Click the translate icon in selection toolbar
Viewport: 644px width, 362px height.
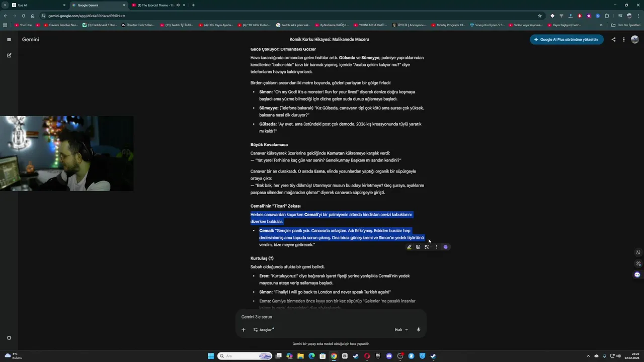pos(427,247)
